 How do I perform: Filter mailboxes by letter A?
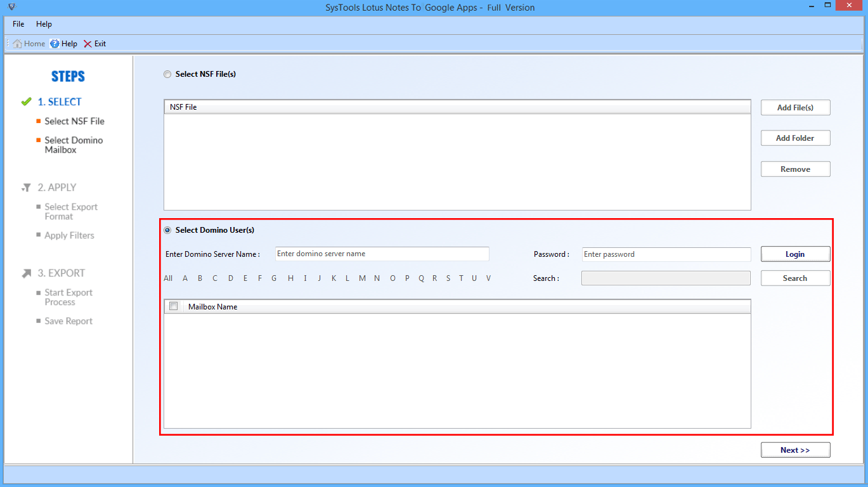185,278
